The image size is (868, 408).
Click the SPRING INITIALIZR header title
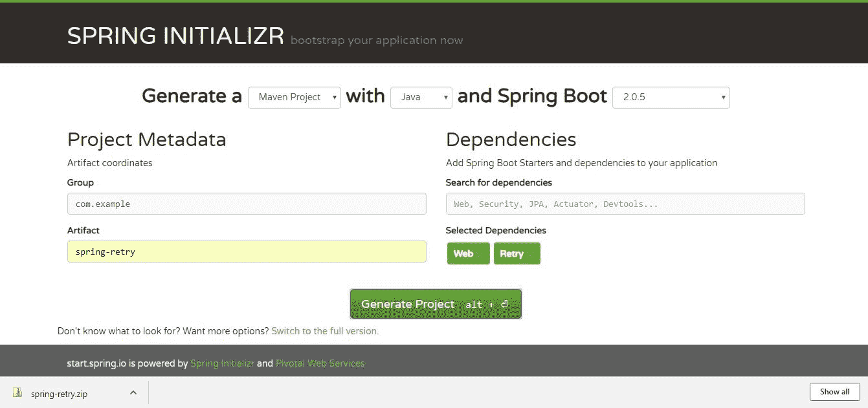[175, 36]
